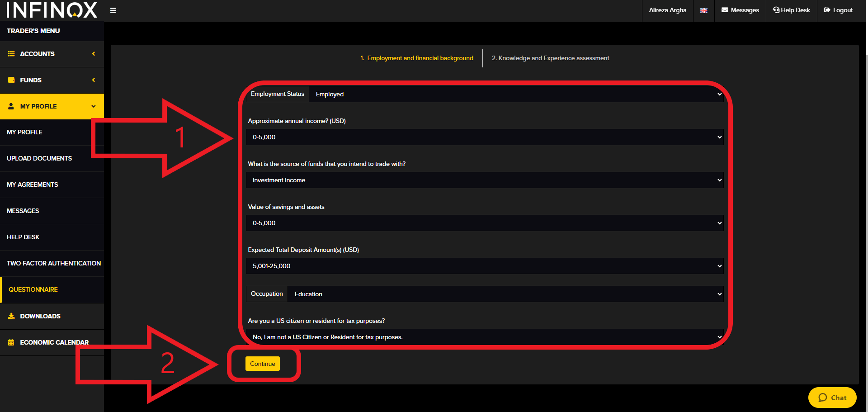Click the Downloads arrow icon
868x412 pixels.
pos(11,316)
